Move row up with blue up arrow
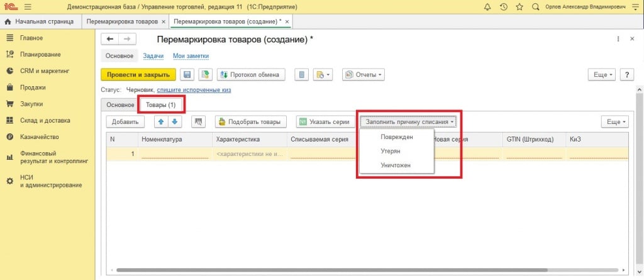Screen dimensions: 644x280 pos(160,121)
